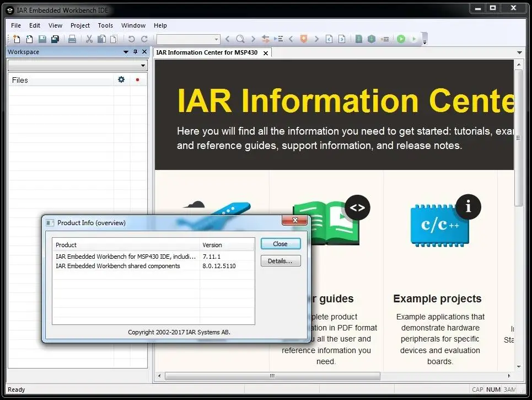
Task: Click the Go To line icon
Action: [278, 39]
